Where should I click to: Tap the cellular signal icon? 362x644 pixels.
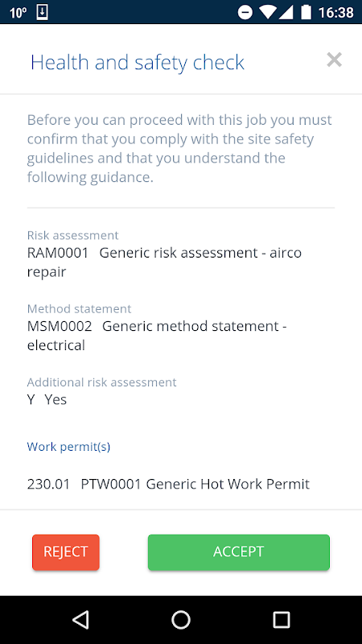coord(286,12)
